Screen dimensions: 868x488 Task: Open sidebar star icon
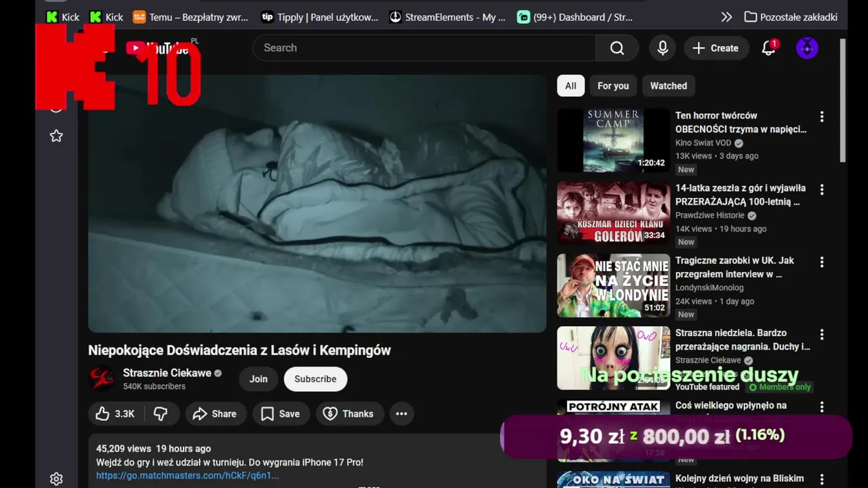coord(56,136)
